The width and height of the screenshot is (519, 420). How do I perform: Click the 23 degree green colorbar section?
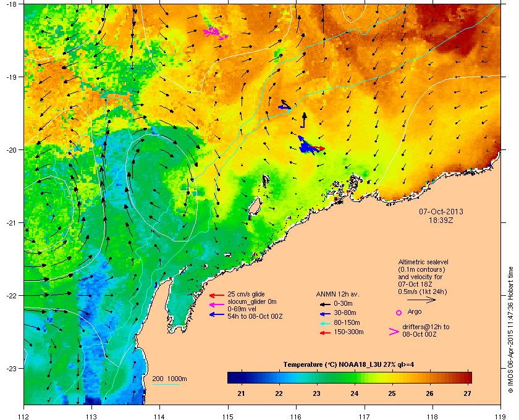tap(317, 377)
